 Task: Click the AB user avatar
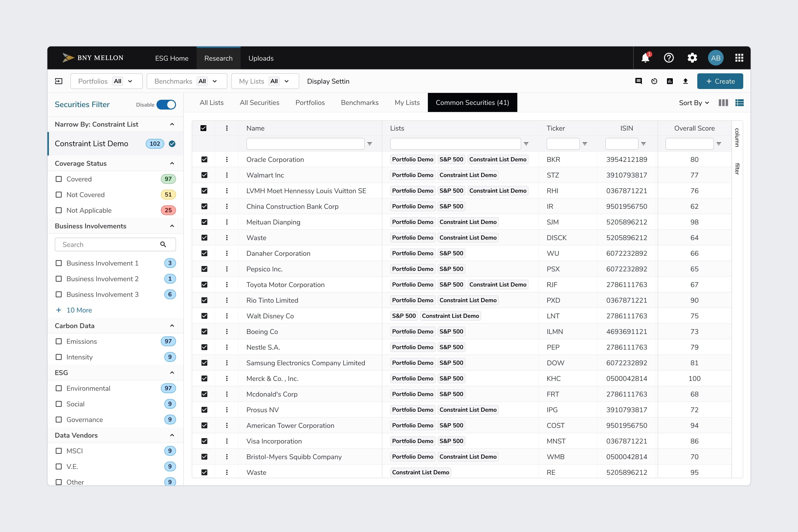[716, 58]
